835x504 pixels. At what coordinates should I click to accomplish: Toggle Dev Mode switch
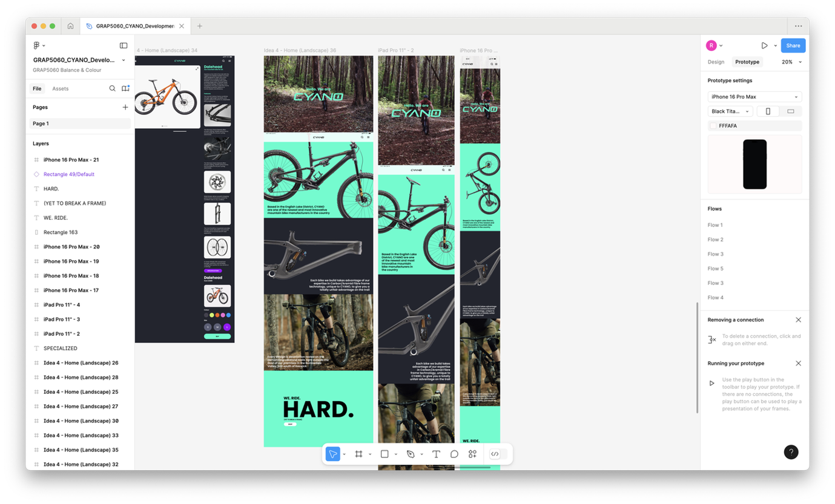tap(498, 454)
